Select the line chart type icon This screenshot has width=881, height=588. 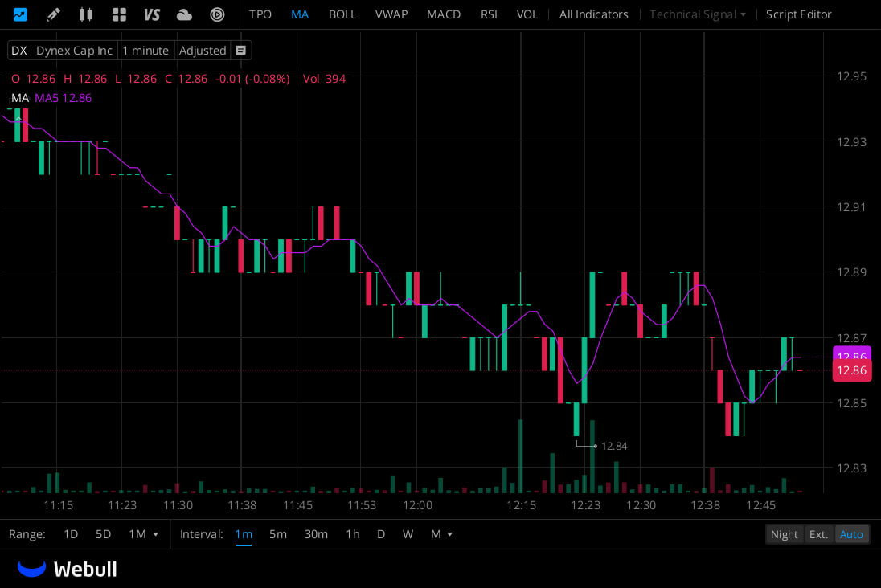(20, 14)
